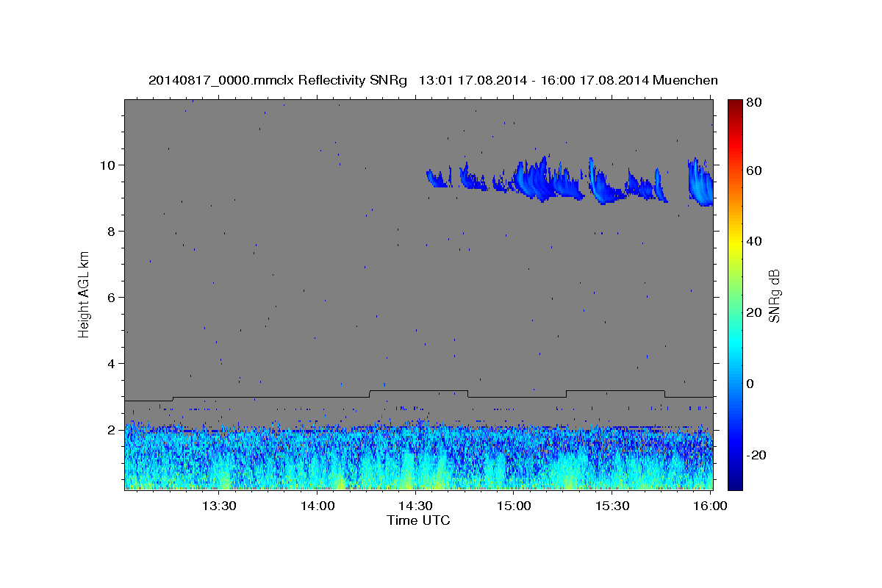Click the colorbar value -20

pyautogui.click(x=758, y=455)
